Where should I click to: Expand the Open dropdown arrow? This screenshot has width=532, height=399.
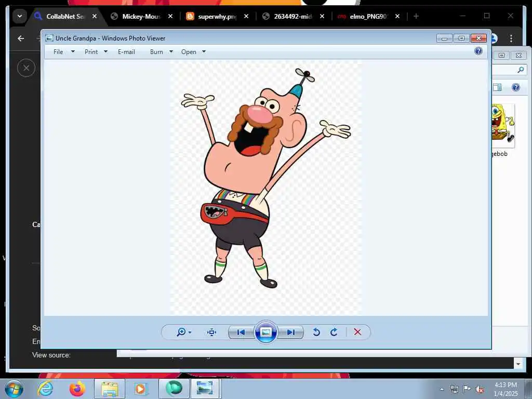(x=204, y=52)
